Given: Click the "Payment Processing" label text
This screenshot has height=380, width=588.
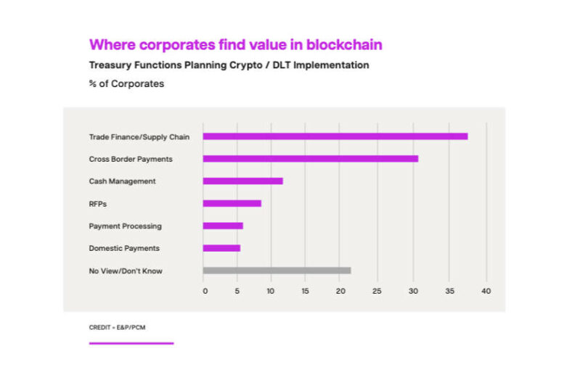Looking at the screenshot, I should 125,226.
